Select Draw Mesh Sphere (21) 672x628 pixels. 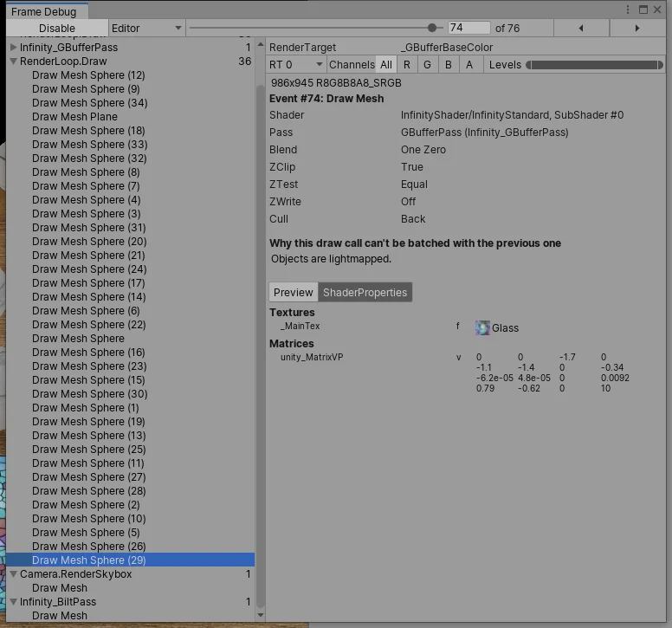click(x=131, y=256)
